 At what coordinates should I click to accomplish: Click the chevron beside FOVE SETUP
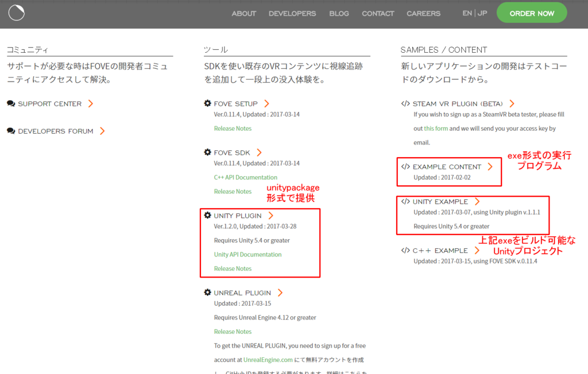pyautogui.click(x=266, y=104)
